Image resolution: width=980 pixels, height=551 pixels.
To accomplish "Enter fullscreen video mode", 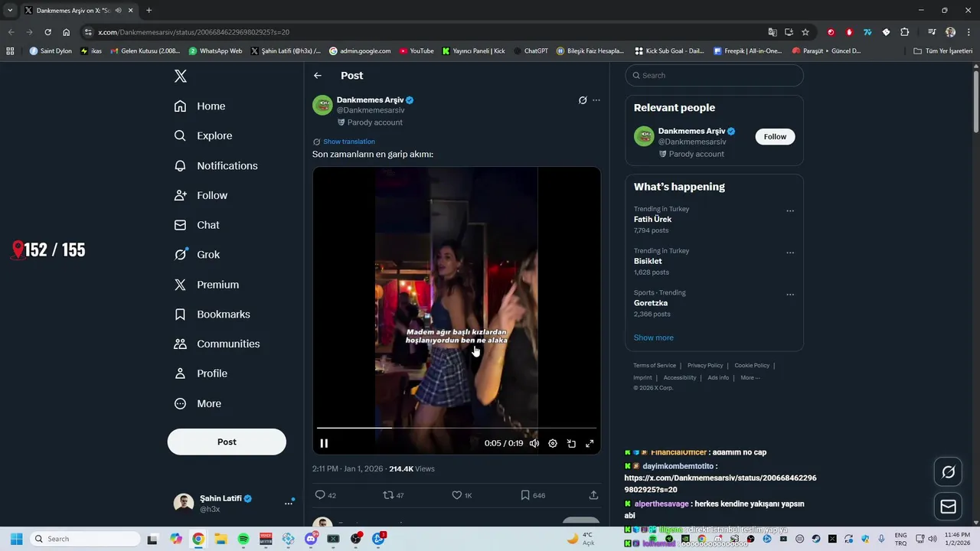I will pos(590,443).
